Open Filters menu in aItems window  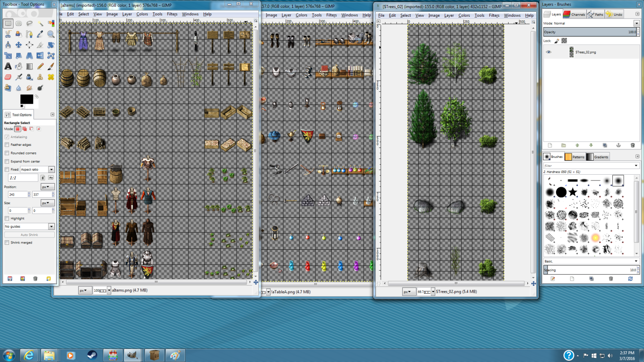coord(172,14)
